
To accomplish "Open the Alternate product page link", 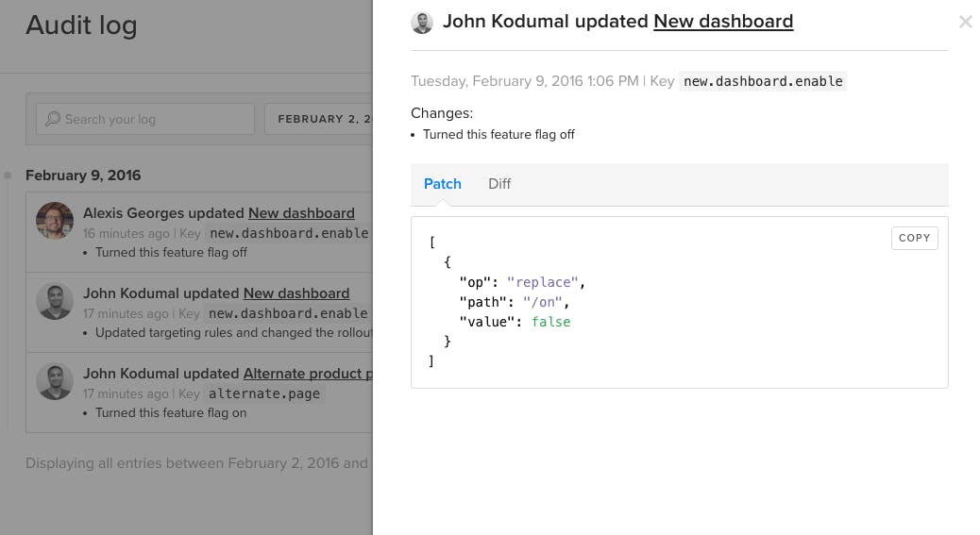I will point(307,374).
